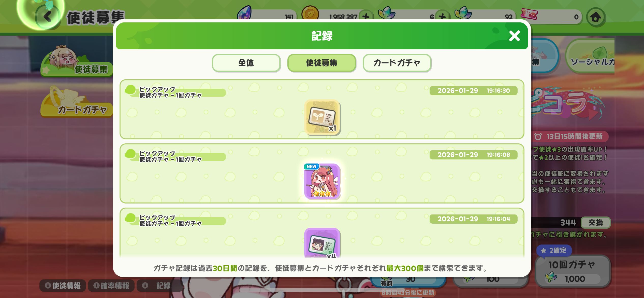The image size is (644, 298).
Task: Add rainbow crystals with the plus icon
Action: pyautogui.click(x=442, y=17)
